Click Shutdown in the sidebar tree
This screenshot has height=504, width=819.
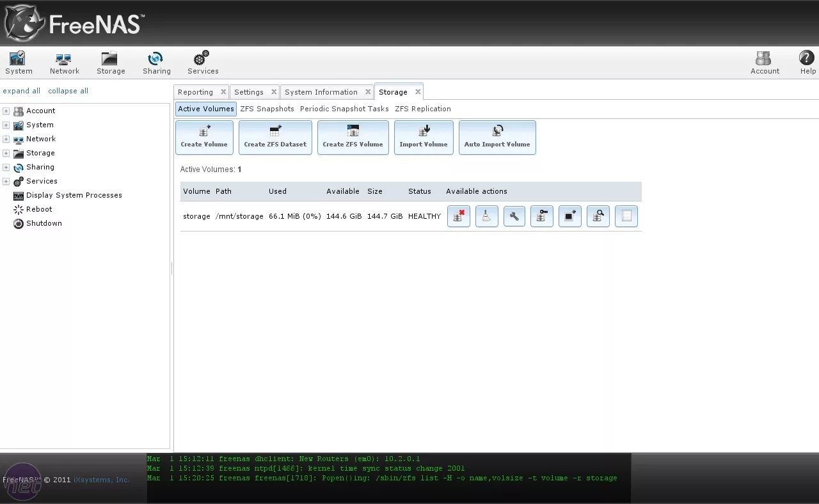pyautogui.click(x=44, y=223)
